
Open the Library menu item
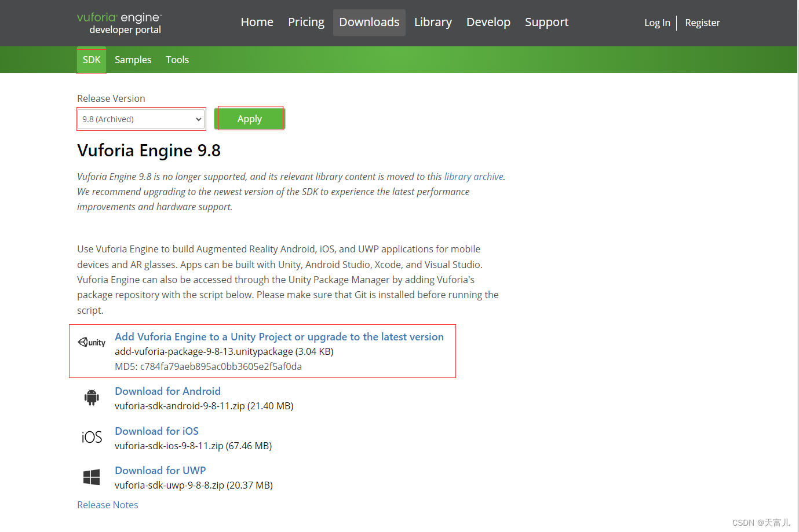433,22
